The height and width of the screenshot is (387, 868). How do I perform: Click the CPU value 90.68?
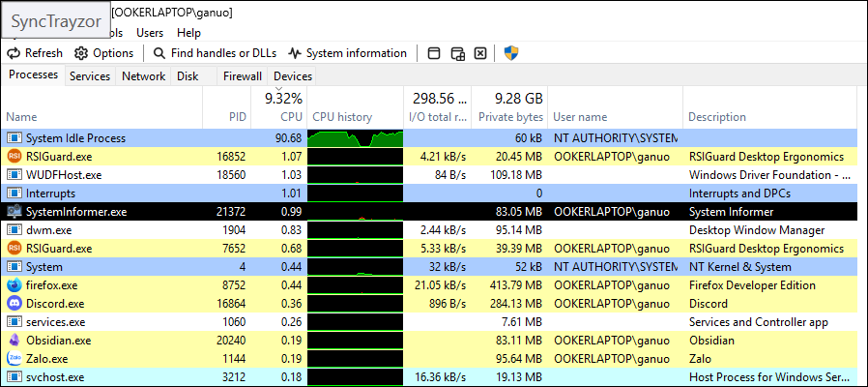click(x=289, y=138)
